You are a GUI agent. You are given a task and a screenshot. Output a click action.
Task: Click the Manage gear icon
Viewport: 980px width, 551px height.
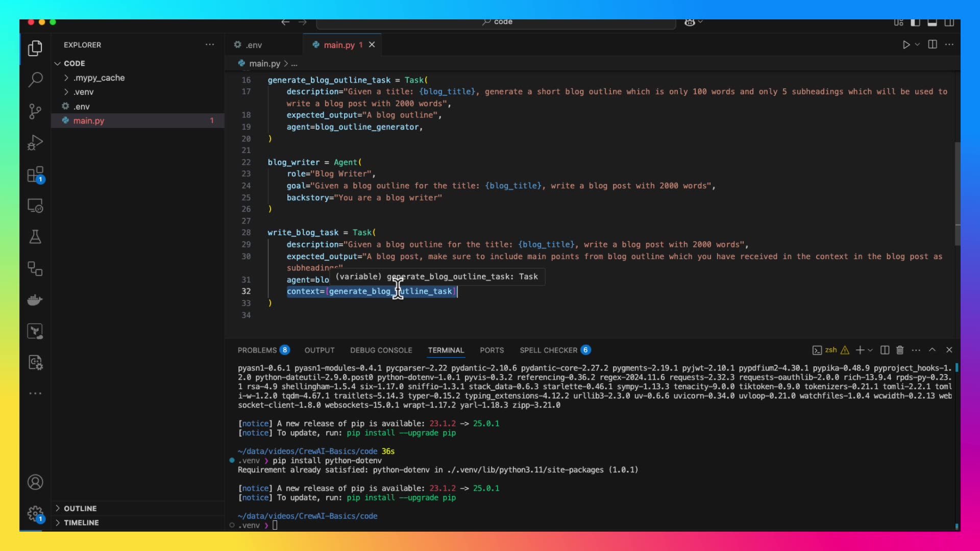35,513
